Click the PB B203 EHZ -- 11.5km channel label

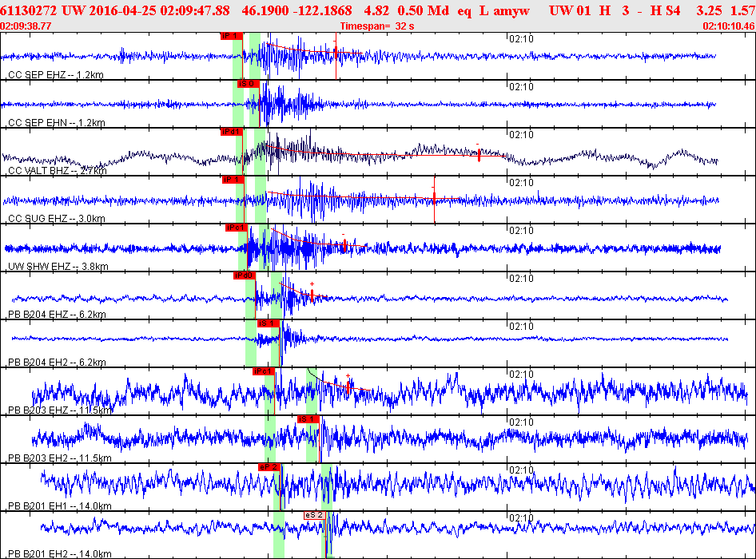coord(60,410)
